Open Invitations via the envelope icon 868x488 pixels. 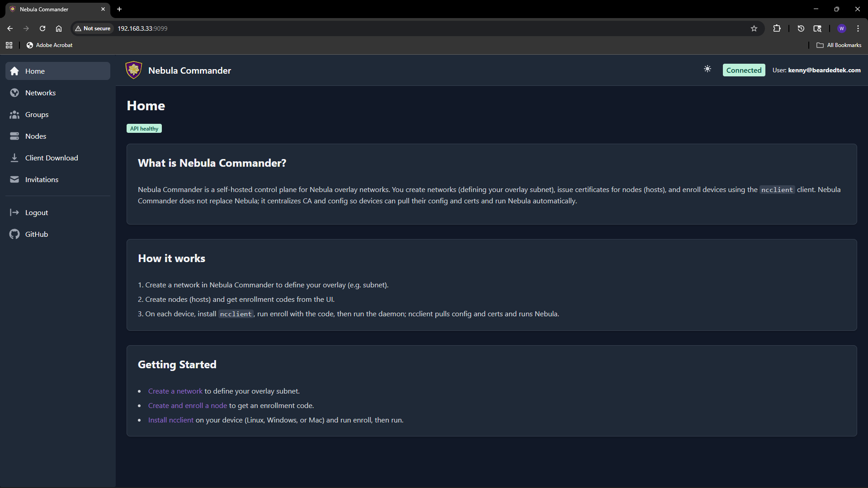[14, 179]
